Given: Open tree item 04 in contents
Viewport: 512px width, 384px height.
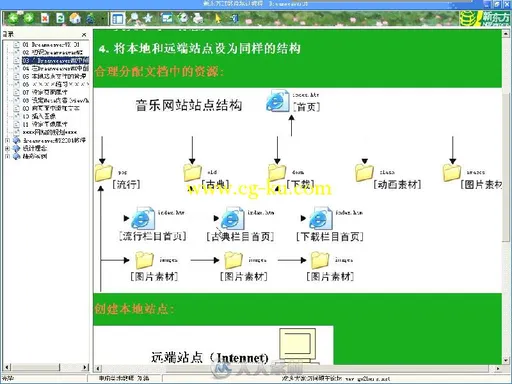Looking at the screenshot, I should (x=55, y=68).
